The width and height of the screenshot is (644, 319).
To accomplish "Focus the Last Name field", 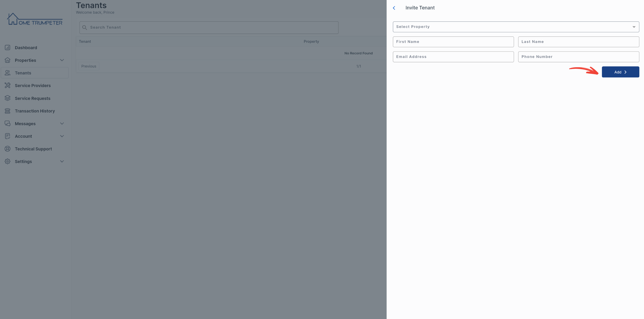I will pyautogui.click(x=579, y=42).
